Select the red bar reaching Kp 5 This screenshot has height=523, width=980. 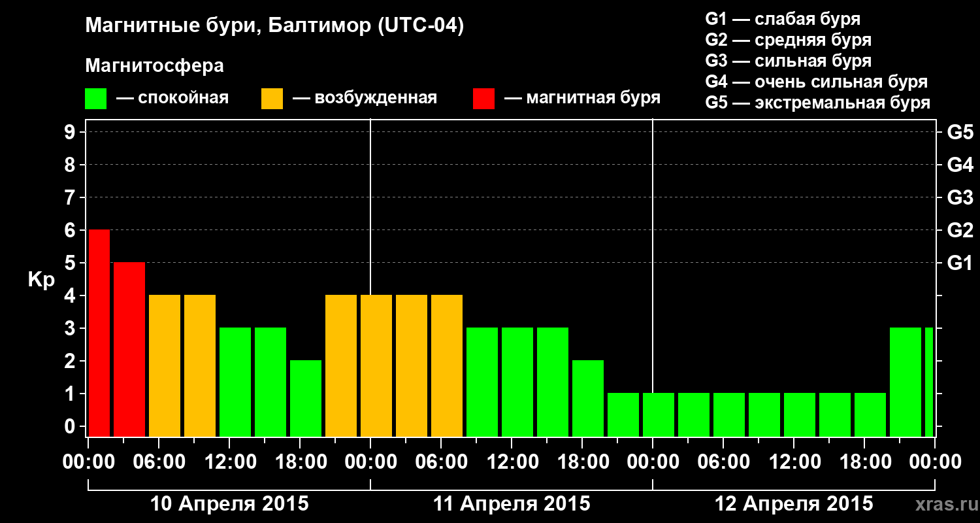coord(129,349)
